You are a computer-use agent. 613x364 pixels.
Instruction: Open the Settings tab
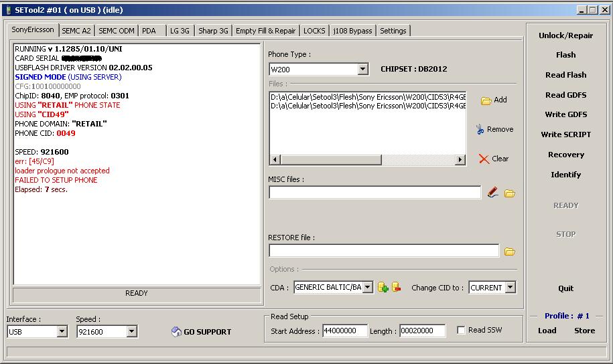point(393,31)
